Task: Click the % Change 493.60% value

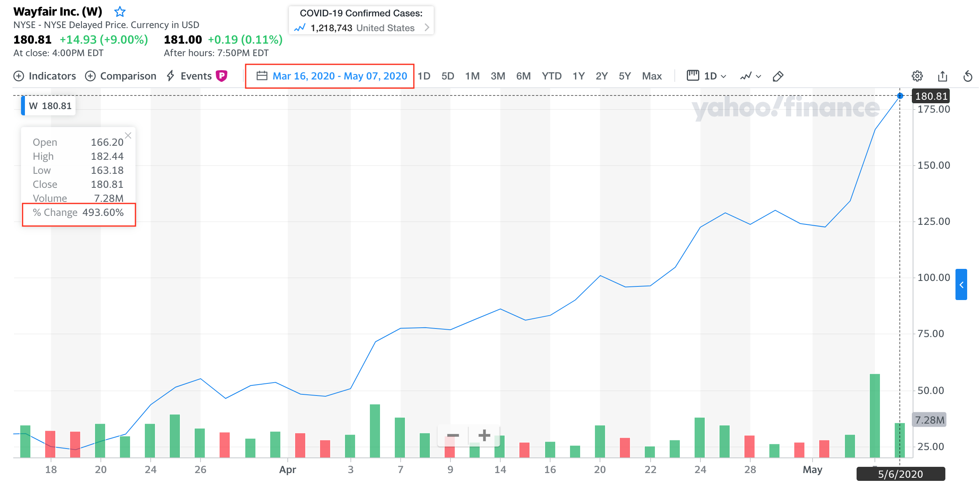Action: click(103, 213)
